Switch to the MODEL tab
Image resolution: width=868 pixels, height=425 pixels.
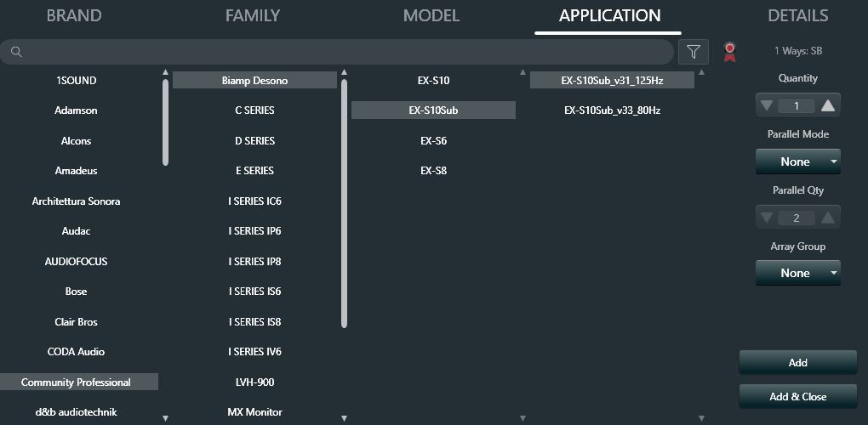[431, 15]
